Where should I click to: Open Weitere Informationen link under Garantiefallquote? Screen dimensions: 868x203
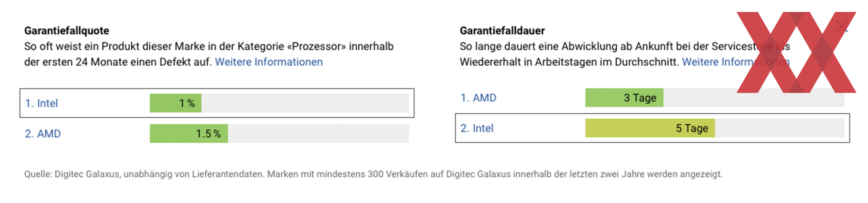coord(269,62)
